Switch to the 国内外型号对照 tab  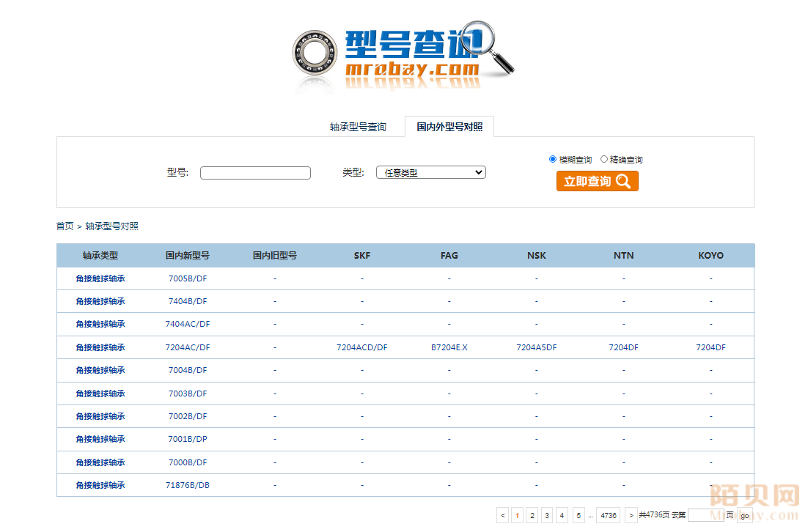449,127
